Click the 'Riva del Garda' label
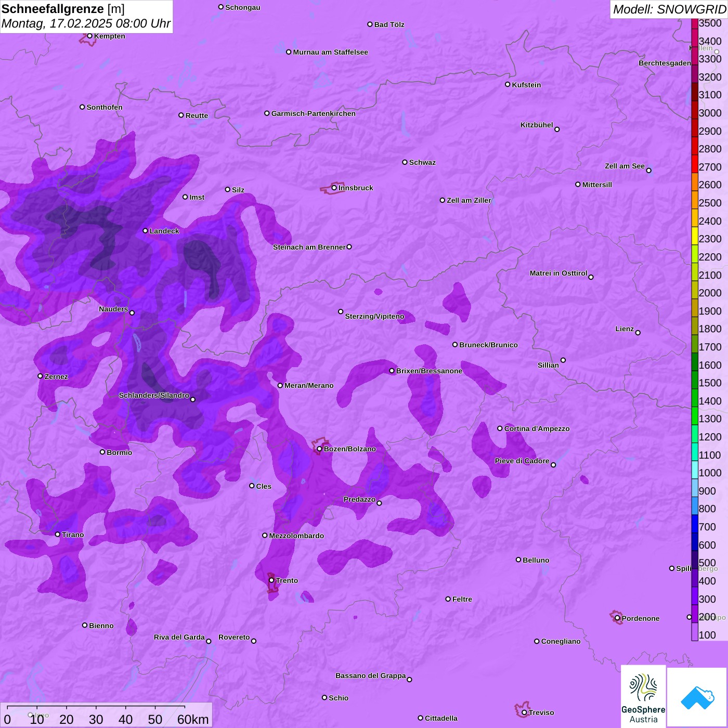The width and height of the screenshot is (728, 728). (179, 637)
